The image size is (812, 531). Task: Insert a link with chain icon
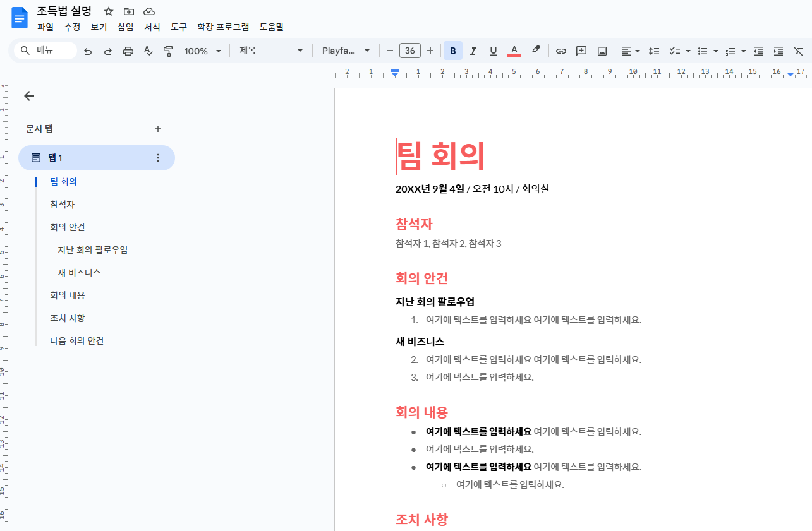pos(561,51)
